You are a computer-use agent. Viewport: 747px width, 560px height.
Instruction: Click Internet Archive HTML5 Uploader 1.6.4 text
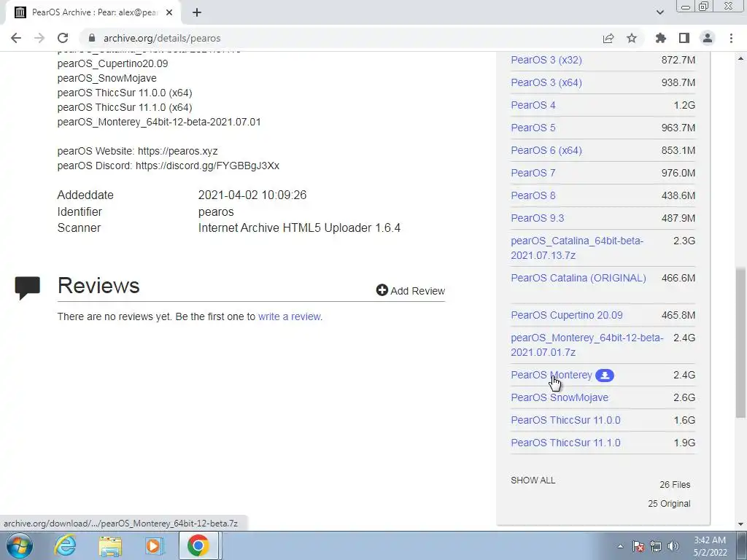tap(299, 228)
